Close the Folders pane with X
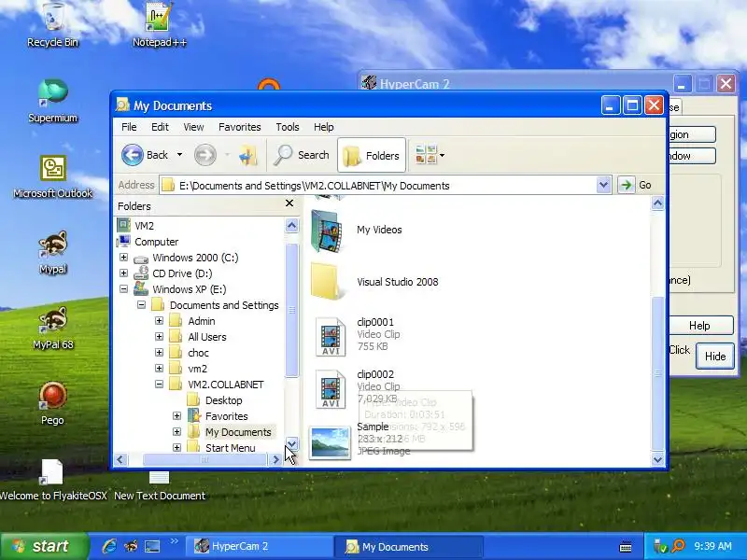The height and width of the screenshot is (560, 747). [x=289, y=203]
